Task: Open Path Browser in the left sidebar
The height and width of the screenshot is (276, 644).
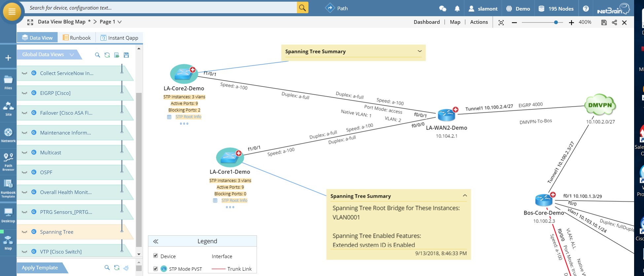Action: 8,162
